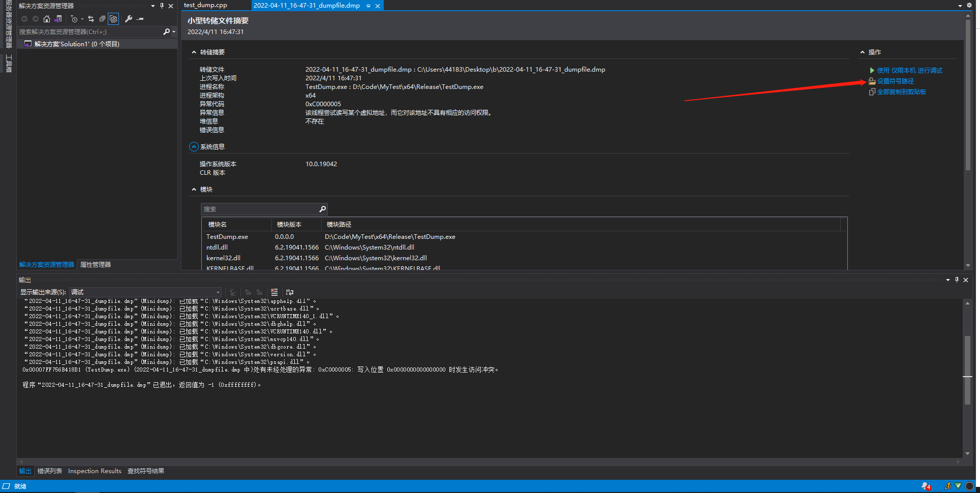Image resolution: width=980 pixels, height=493 pixels.
Task: Select ntdll.dll row in module list
Action: [x=524, y=248]
